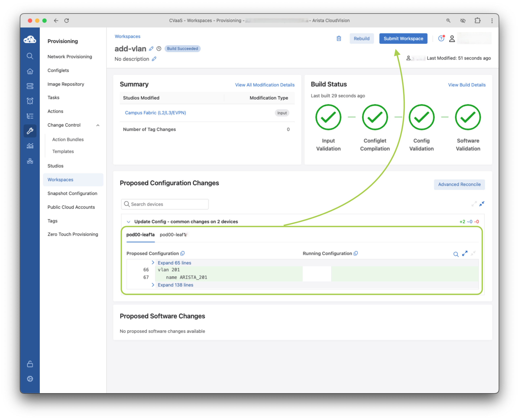This screenshot has width=519, height=420.
Task: Edit description with the pencil icon
Action: point(154,59)
